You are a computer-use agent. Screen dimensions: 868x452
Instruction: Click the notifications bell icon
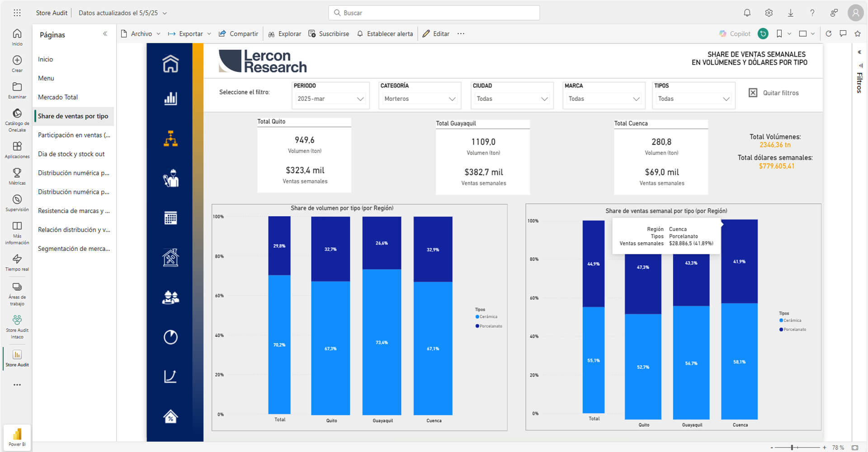(747, 13)
